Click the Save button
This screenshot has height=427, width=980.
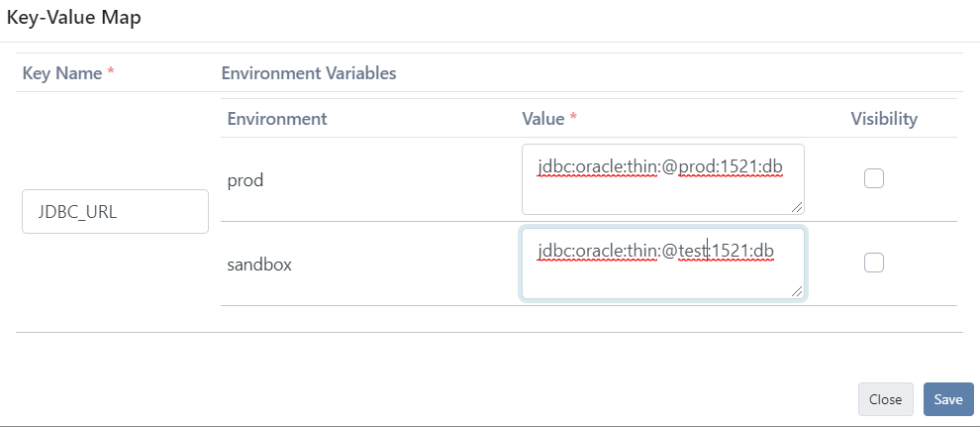tap(948, 399)
